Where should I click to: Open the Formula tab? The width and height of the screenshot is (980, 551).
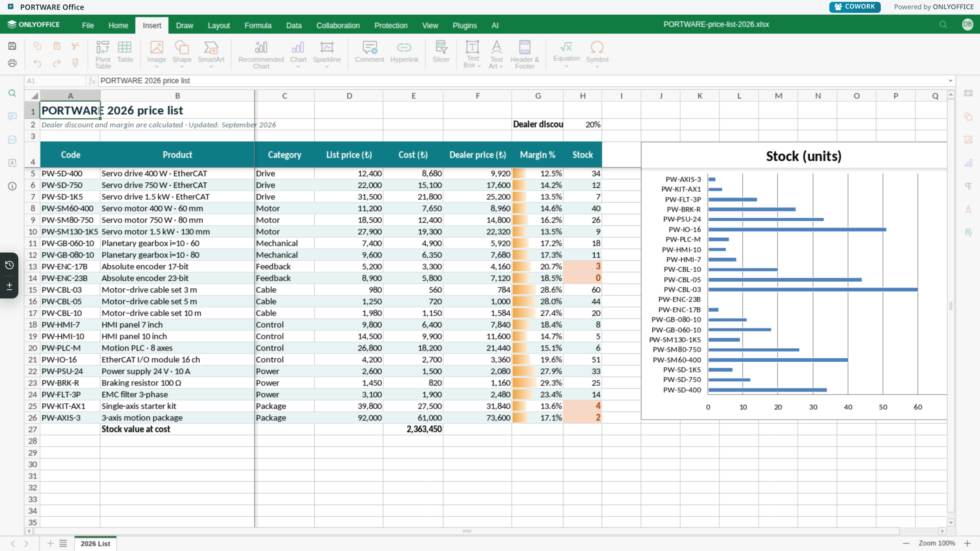[258, 25]
